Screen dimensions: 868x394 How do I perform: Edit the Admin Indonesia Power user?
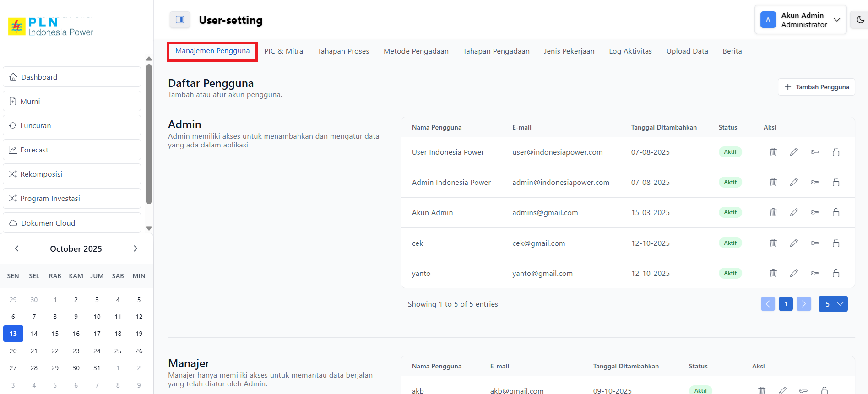(794, 182)
